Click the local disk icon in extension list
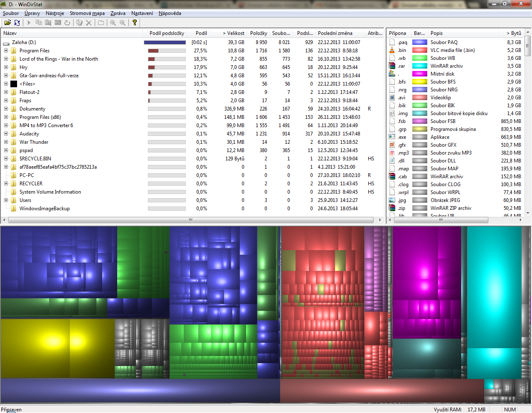 pos(392,74)
